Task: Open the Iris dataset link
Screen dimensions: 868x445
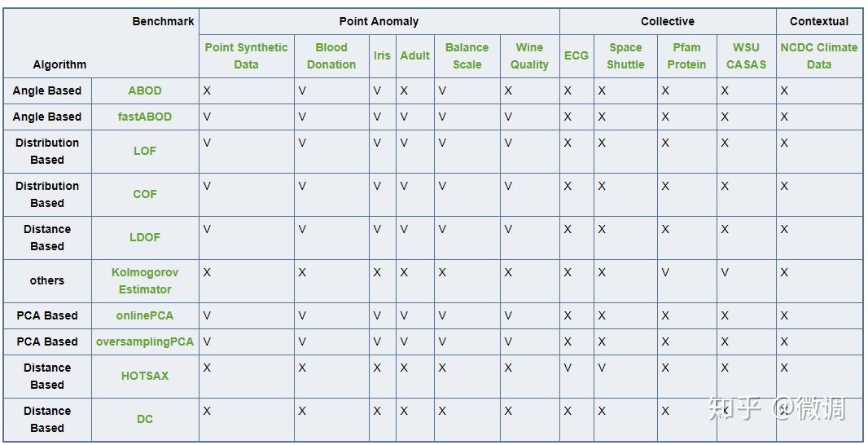Action: coord(382,55)
